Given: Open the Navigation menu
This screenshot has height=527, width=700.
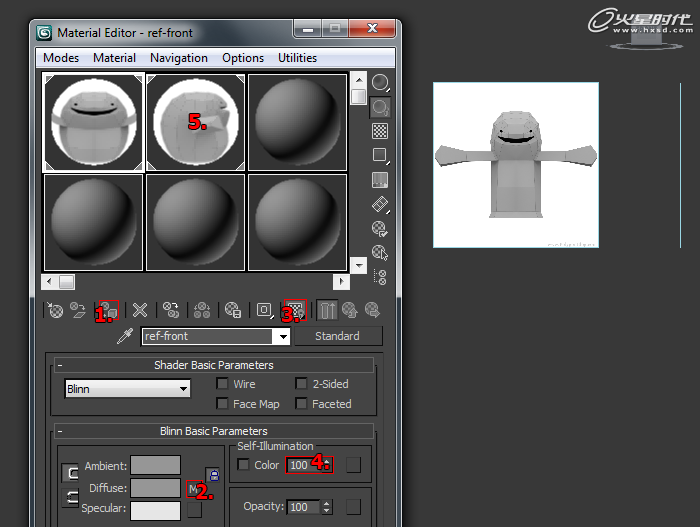Looking at the screenshot, I should click(x=179, y=58).
